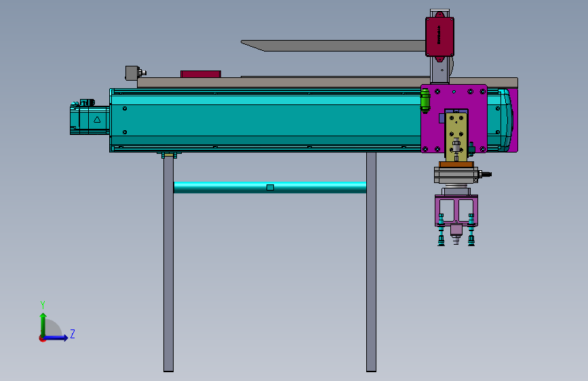Select the orange plate below the slide
Viewport: 588px width, 381px height.
pyautogui.click(x=456, y=165)
